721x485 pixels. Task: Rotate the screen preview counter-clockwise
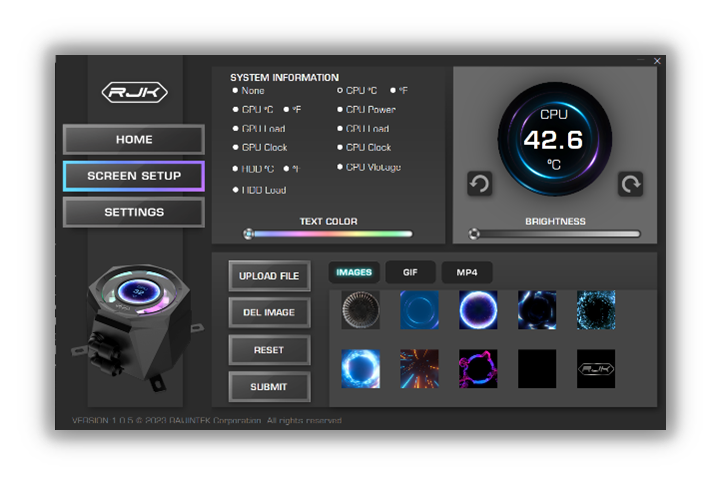coord(479,184)
